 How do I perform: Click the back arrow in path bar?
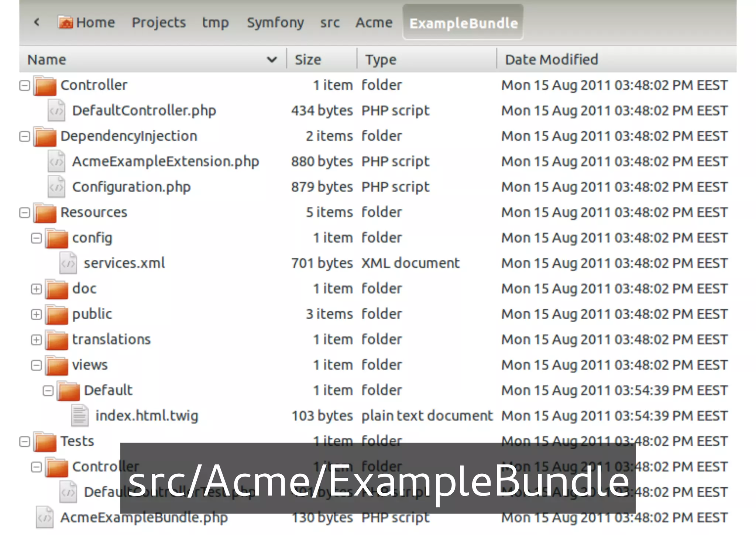coord(37,22)
